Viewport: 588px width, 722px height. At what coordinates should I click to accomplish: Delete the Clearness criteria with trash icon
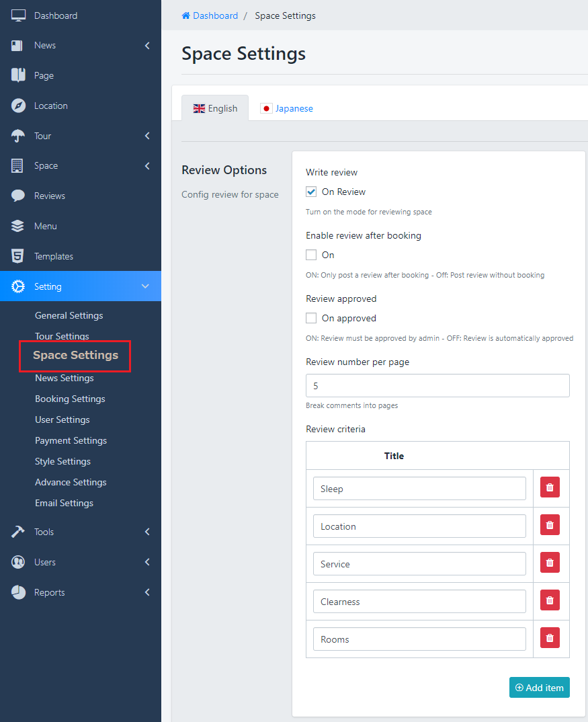[550, 601]
